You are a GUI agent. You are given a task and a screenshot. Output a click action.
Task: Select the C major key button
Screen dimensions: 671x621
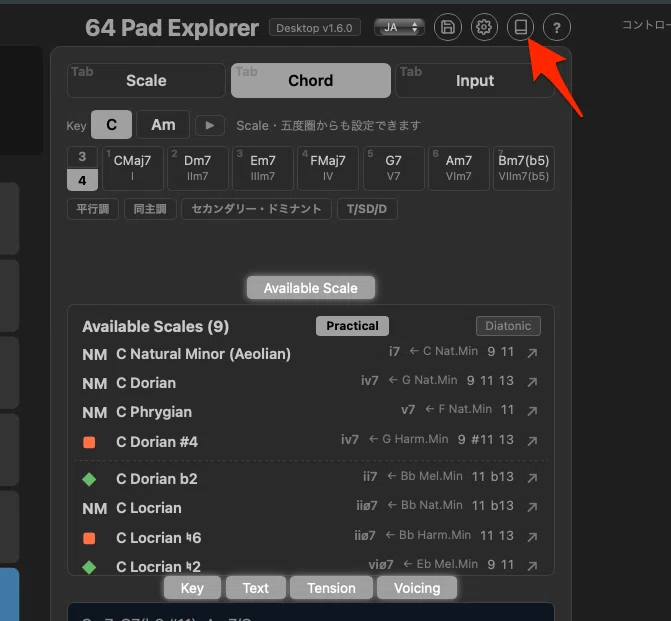click(x=111, y=125)
